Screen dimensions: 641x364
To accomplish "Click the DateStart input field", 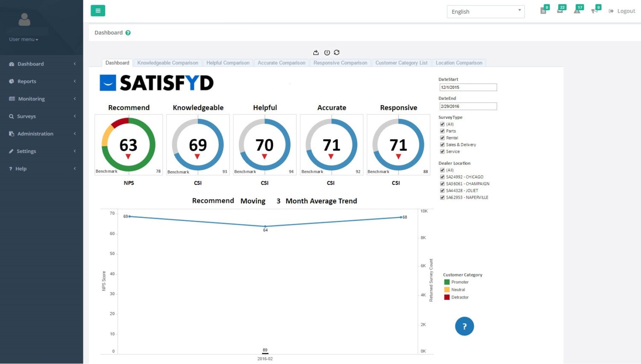I will click(x=468, y=87).
